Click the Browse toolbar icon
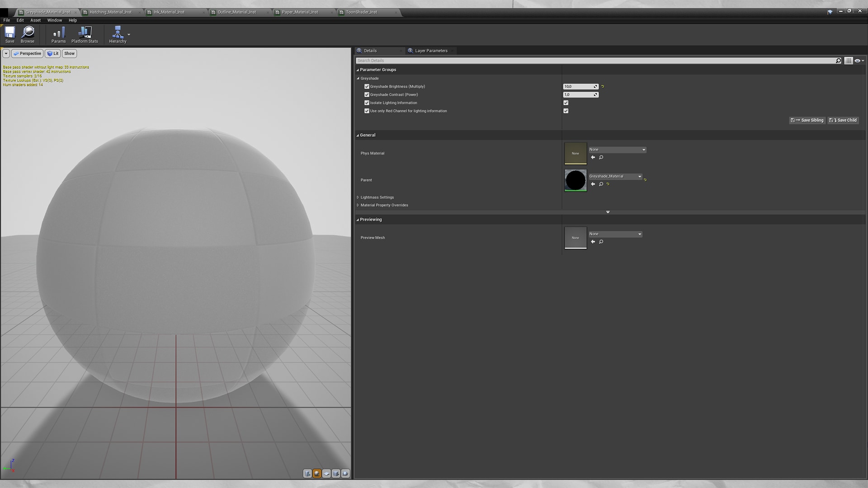The height and width of the screenshot is (488, 868). click(27, 34)
